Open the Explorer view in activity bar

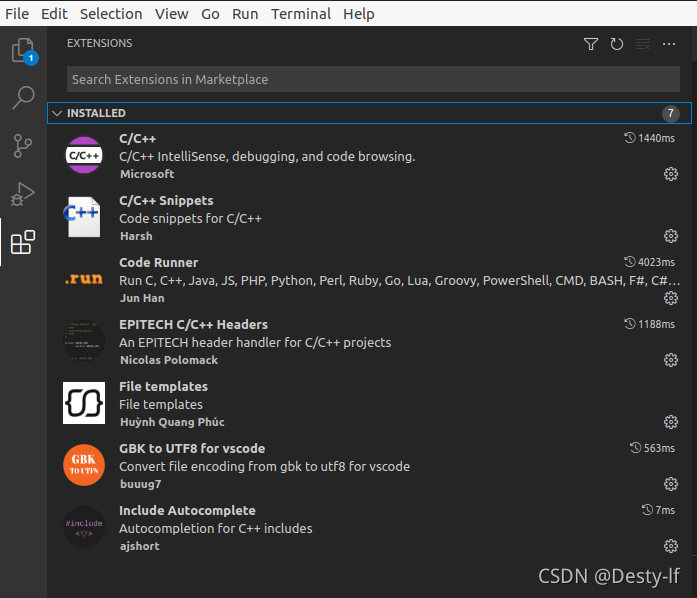[23, 50]
